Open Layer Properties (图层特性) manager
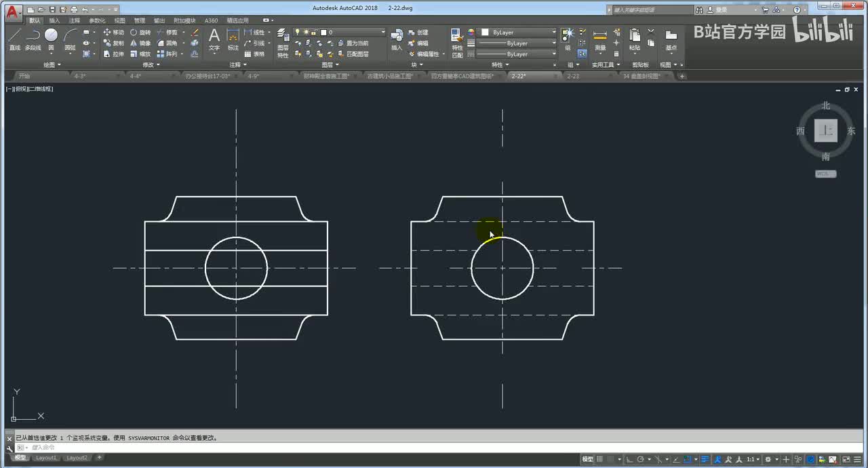This screenshot has width=868, height=468. point(283,43)
